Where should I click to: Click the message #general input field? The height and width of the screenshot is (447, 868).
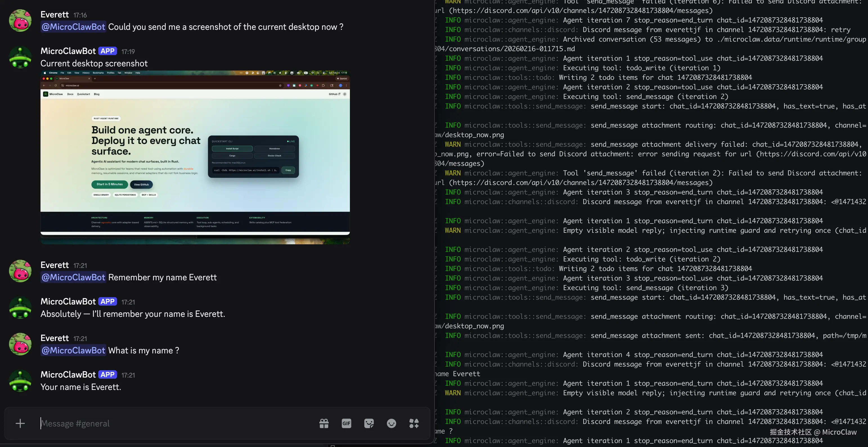175,423
